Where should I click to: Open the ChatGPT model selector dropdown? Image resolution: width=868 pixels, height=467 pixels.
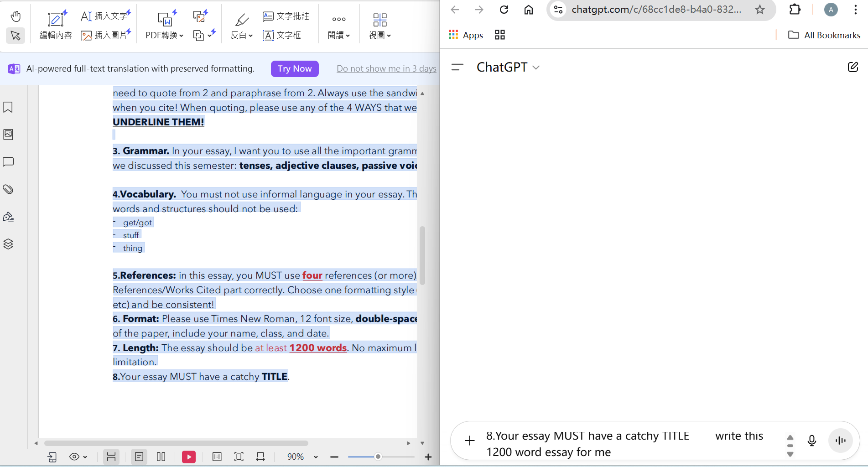508,67
